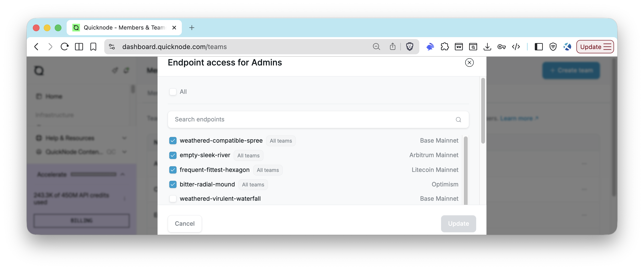Open the page search tab icon

click(473, 47)
